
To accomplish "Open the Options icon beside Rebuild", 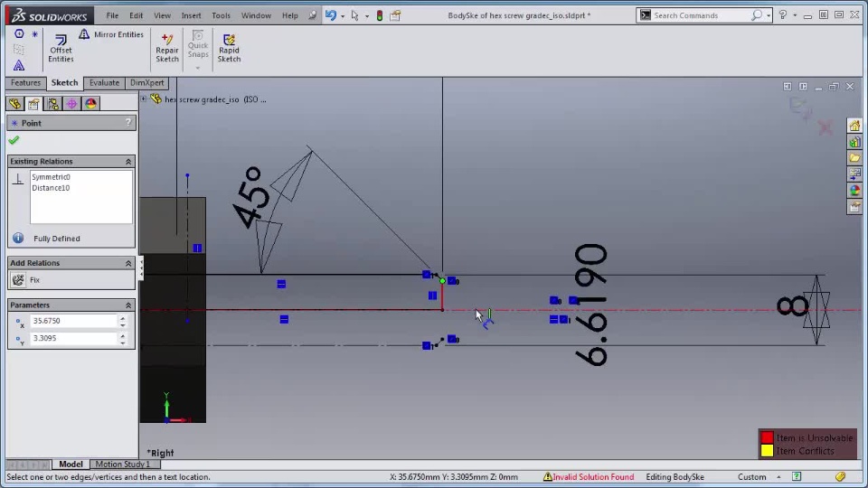I will pos(395,15).
